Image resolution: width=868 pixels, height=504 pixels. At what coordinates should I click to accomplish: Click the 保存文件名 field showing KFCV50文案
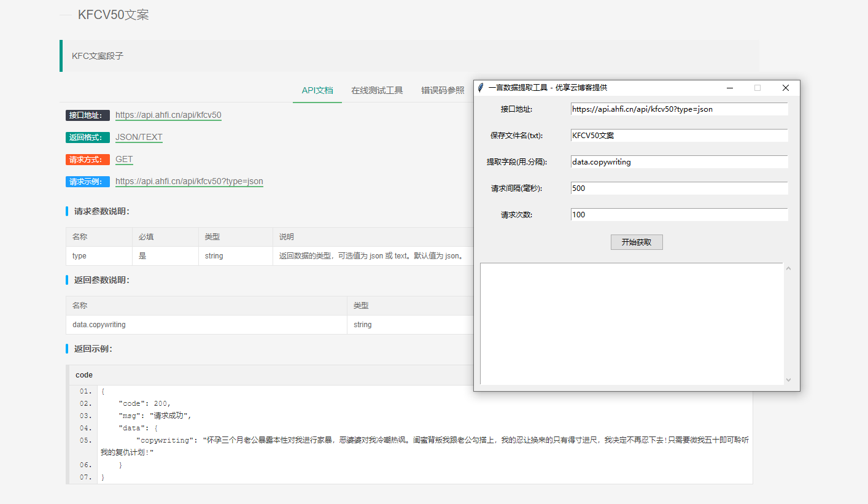[x=678, y=135]
